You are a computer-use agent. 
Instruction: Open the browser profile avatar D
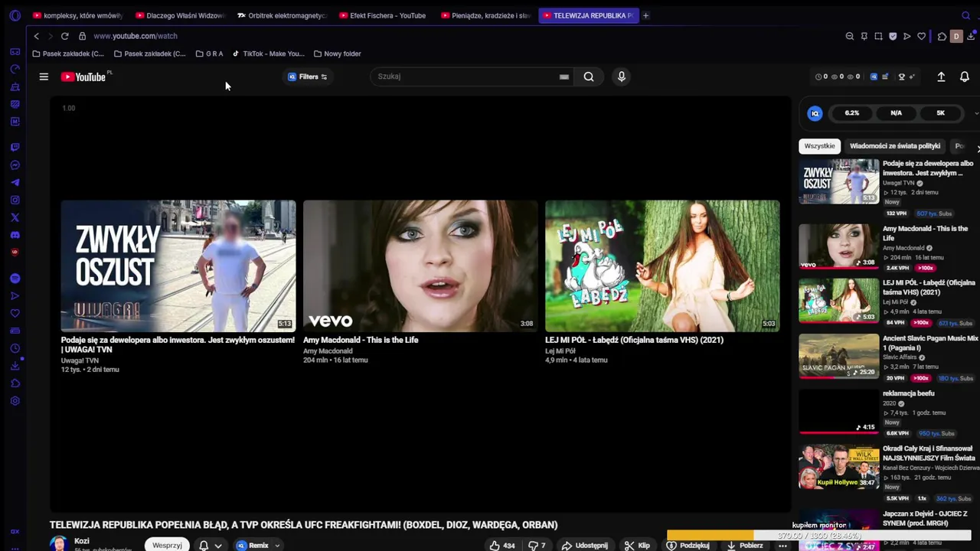tap(955, 36)
